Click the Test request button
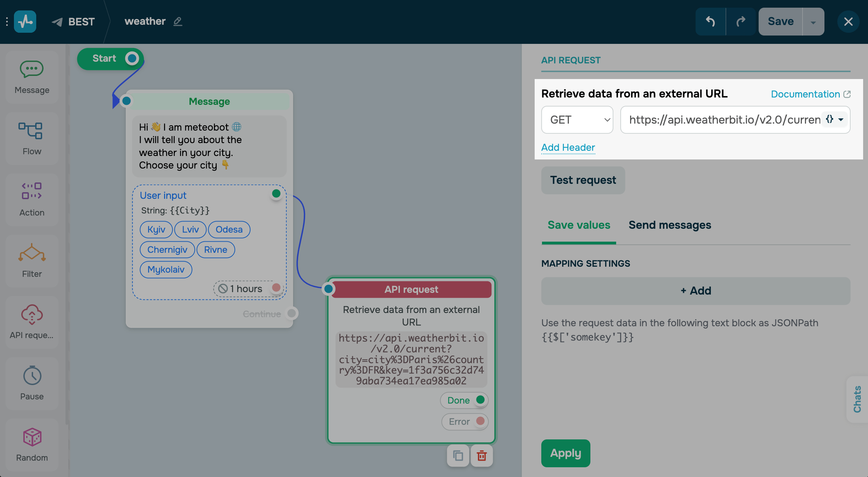 coord(583,180)
